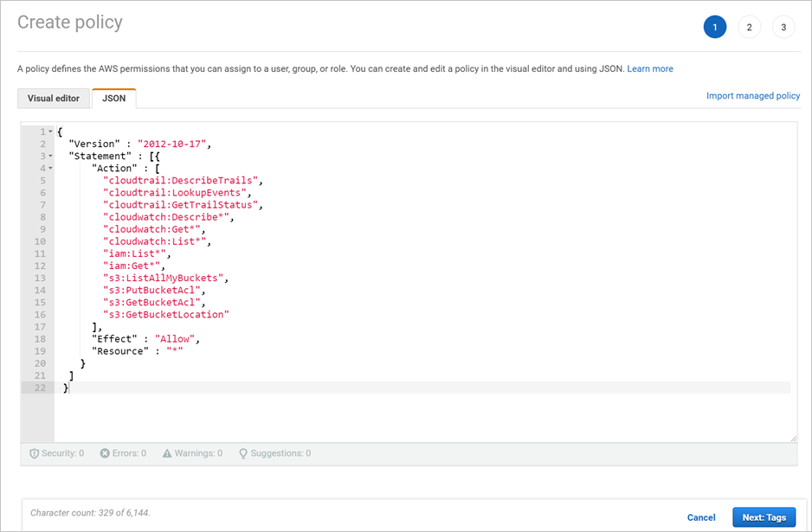Viewport: 812px width, 532px height.
Task: Click Import managed policy
Action: tap(752, 95)
